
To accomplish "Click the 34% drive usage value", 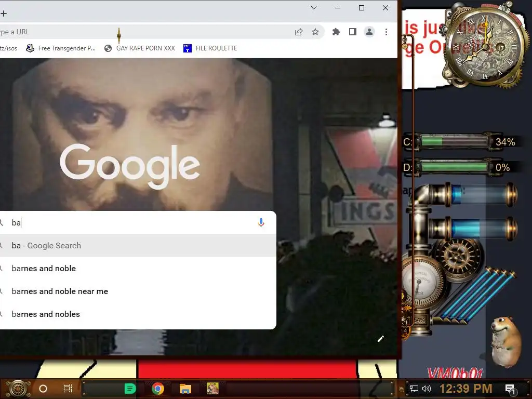I will click(x=506, y=142).
